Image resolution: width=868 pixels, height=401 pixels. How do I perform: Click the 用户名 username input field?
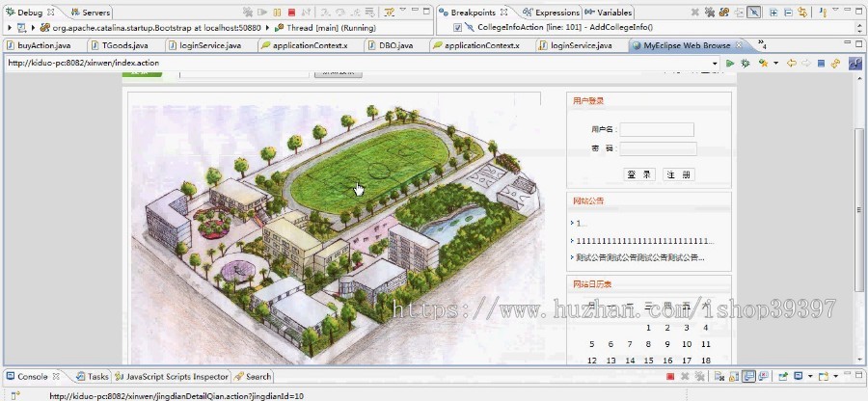pyautogui.click(x=657, y=130)
